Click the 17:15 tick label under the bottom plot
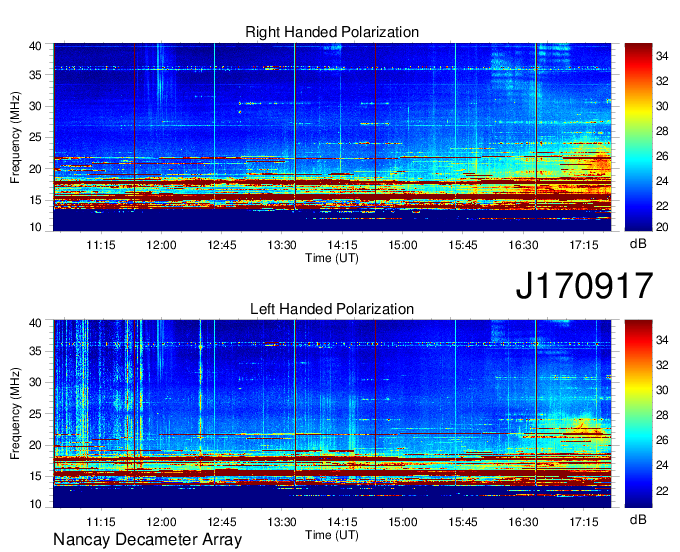The image size is (680, 552). pyautogui.click(x=583, y=522)
